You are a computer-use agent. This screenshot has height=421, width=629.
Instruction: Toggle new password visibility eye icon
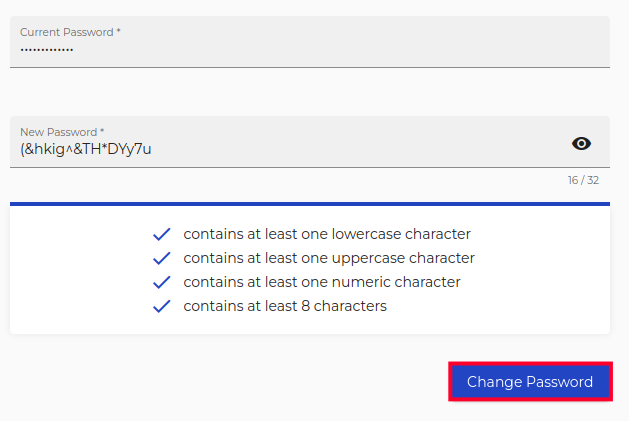coord(581,144)
